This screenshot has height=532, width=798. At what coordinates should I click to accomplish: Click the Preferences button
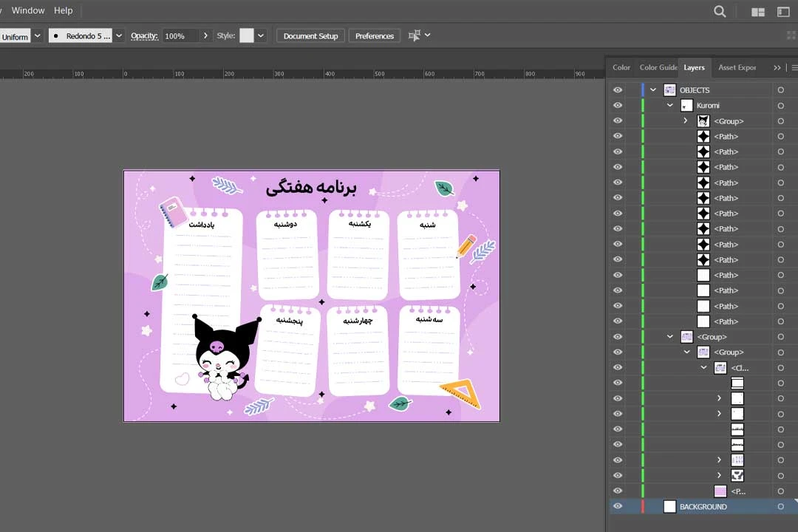click(x=375, y=36)
